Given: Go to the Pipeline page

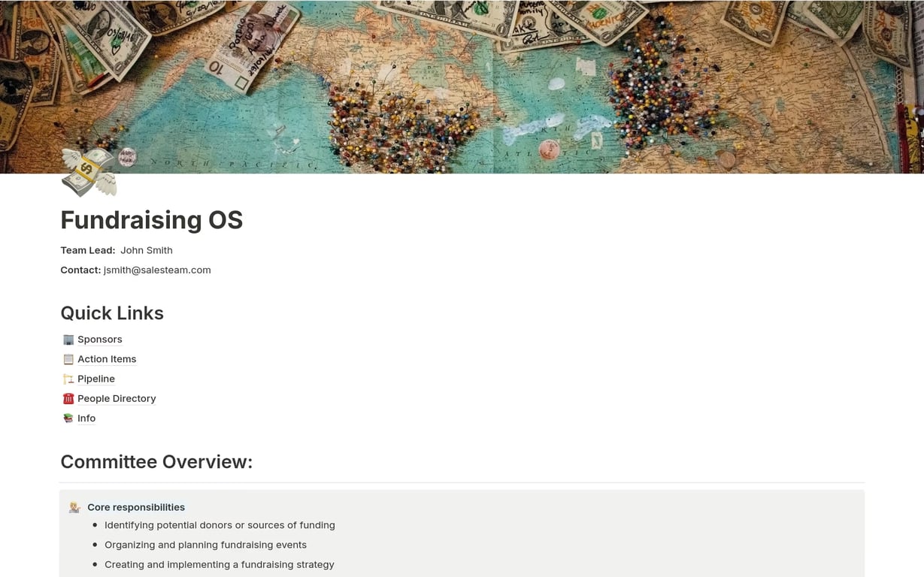Looking at the screenshot, I should pyautogui.click(x=96, y=379).
